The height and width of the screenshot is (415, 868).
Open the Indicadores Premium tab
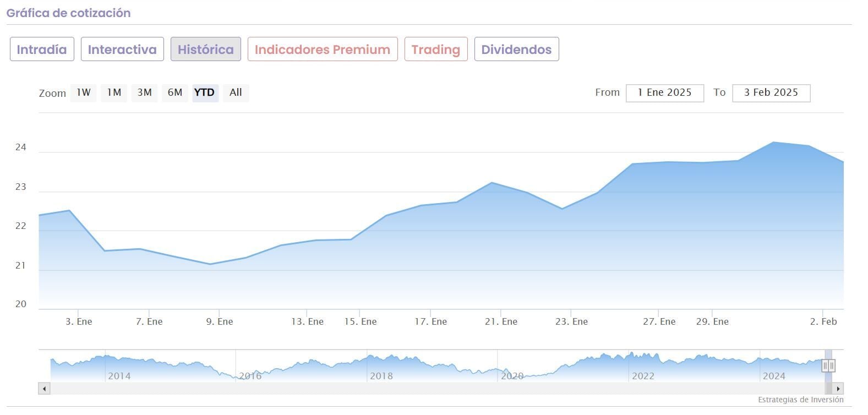323,50
